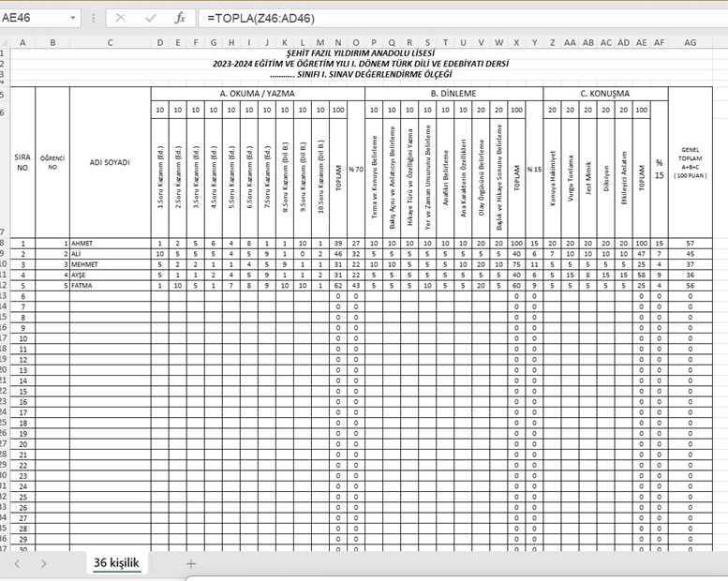The image size is (728, 581).
Task: Click AHMET's reading total cell 39
Action: (x=338, y=244)
